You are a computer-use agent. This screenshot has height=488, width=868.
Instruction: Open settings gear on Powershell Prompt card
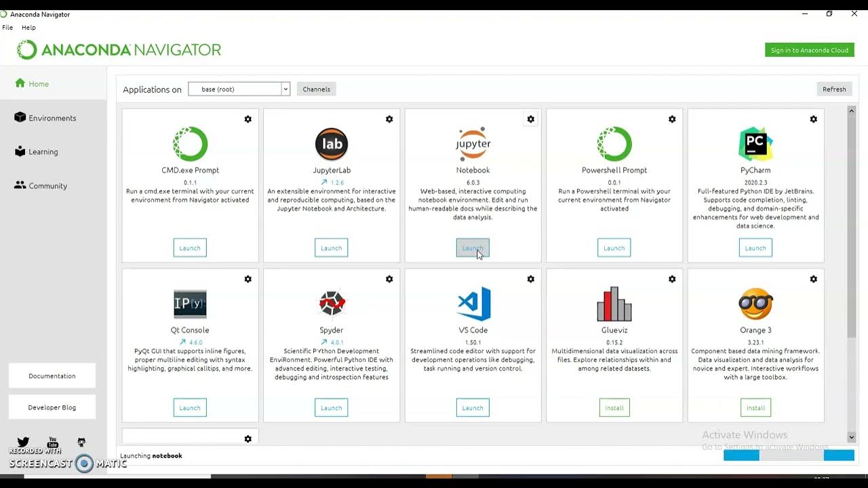click(672, 119)
